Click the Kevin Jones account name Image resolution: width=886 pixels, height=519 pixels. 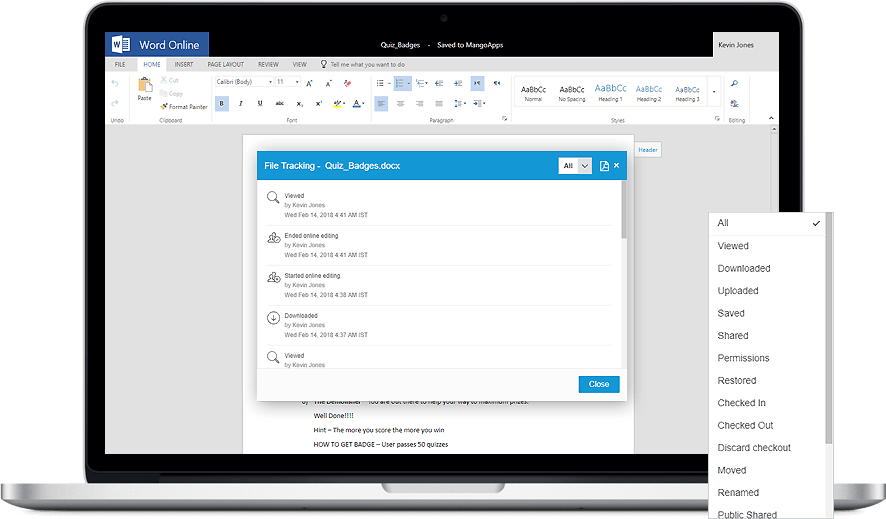736,45
